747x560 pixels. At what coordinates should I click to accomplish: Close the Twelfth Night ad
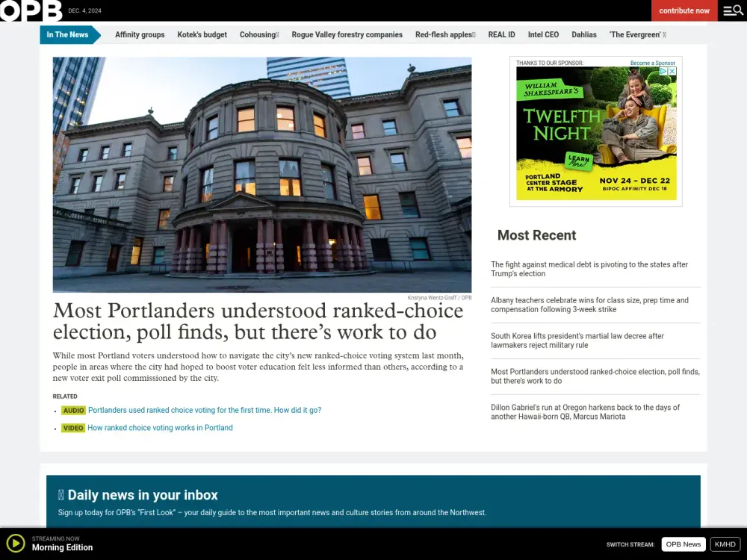pyautogui.click(x=672, y=72)
